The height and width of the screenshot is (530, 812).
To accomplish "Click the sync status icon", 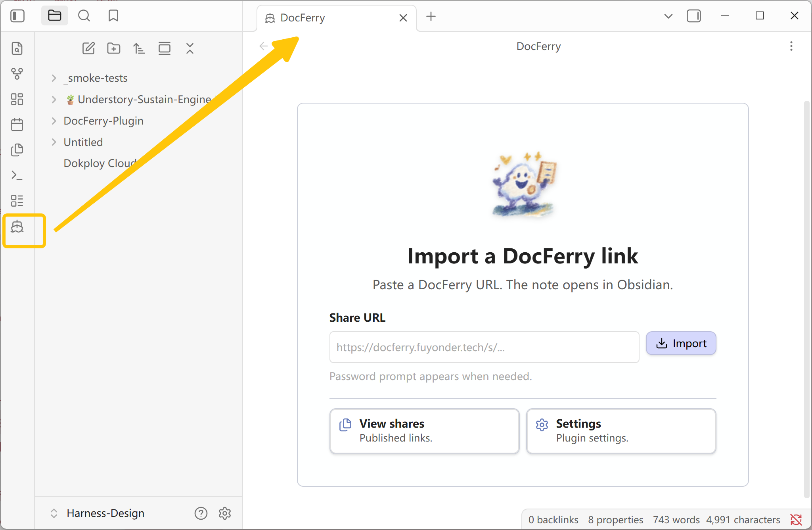I will [x=796, y=520].
